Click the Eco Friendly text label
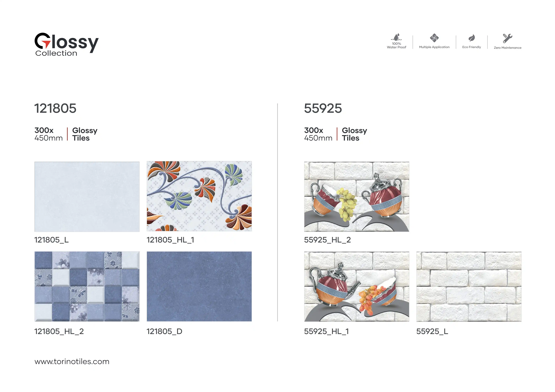The height and width of the screenshot is (392, 555). [471, 47]
